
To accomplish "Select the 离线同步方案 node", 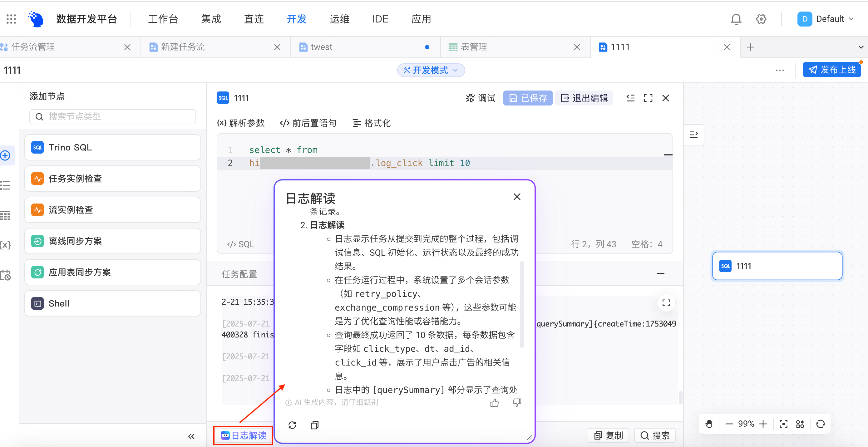I will pyautogui.click(x=112, y=241).
